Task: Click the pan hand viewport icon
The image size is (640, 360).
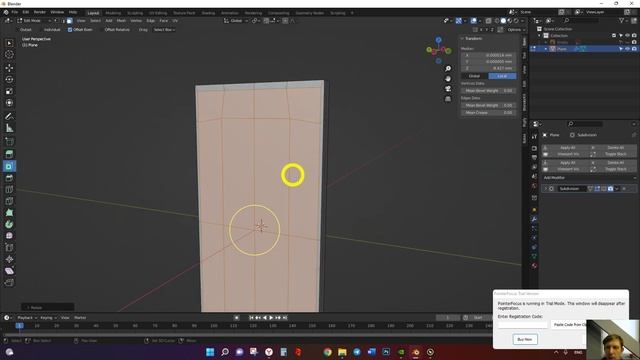Action: coord(448,79)
